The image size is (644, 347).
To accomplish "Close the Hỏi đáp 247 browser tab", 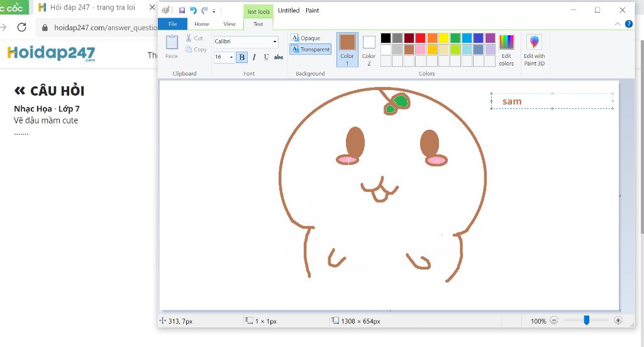I will 152,7.
